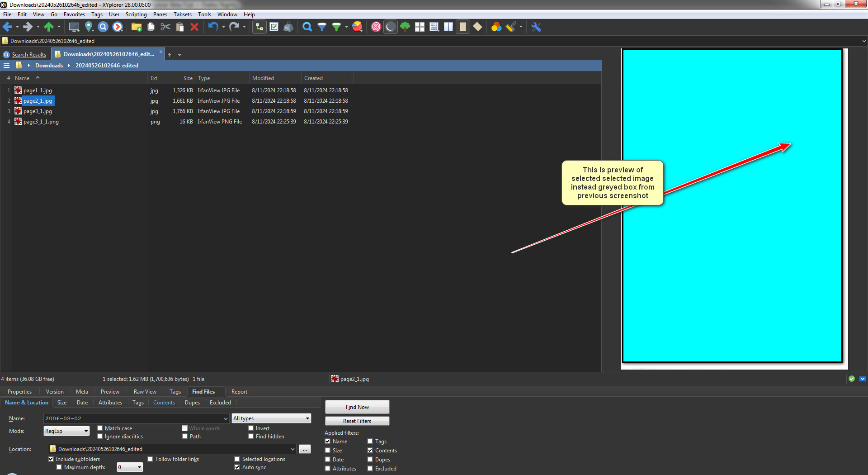Click the green Up folder arrow
868x475 pixels.
pyautogui.click(x=48, y=27)
